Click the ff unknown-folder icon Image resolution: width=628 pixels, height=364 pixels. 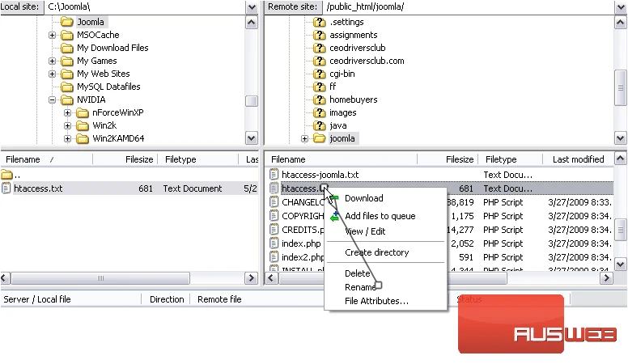pos(319,87)
